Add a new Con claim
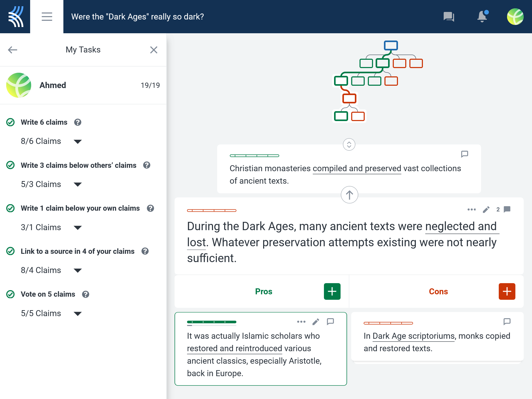Image resolution: width=532 pixels, height=399 pixels. click(x=507, y=291)
